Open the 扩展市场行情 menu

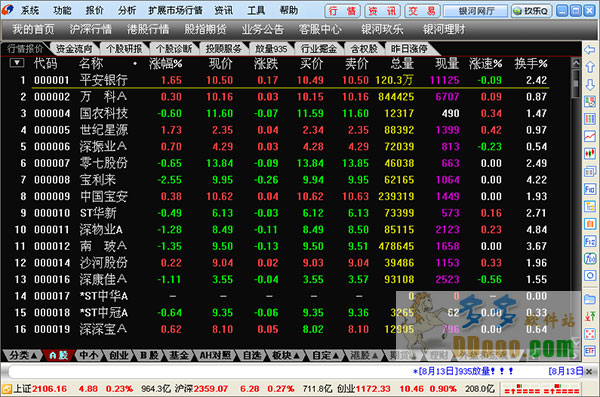[175, 10]
